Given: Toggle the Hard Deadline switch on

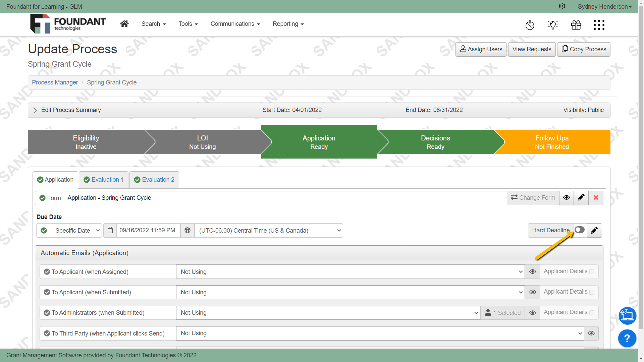Looking at the screenshot, I should pos(580,230).
